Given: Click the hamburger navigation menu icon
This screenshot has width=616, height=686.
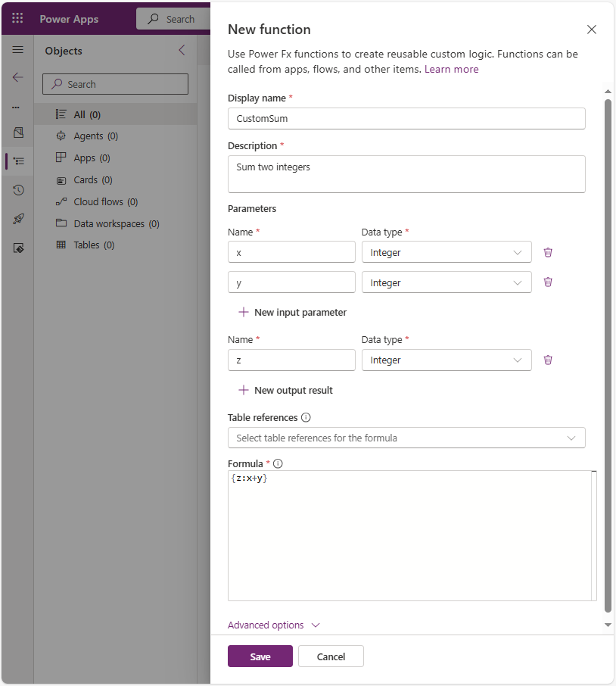Looking at the screenshot, I should point(17,50).
